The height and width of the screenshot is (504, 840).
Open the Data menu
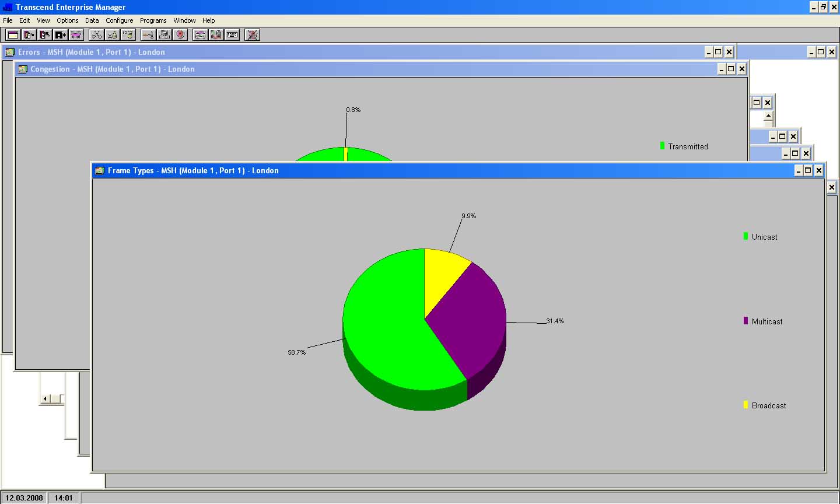tap(92, 20)
